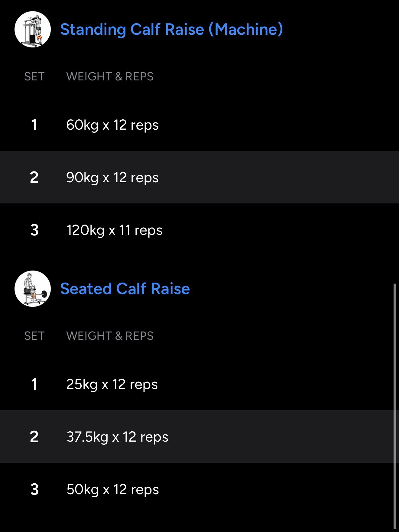
Task: Click WEIGHT & REPS header under Standing Calf Raise
Action: (110, 76)
